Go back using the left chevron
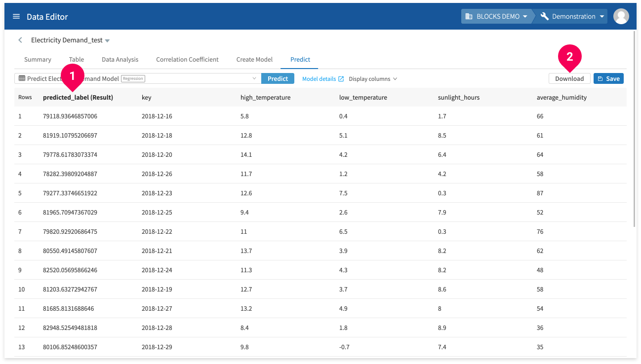 (x=20, y=40)
